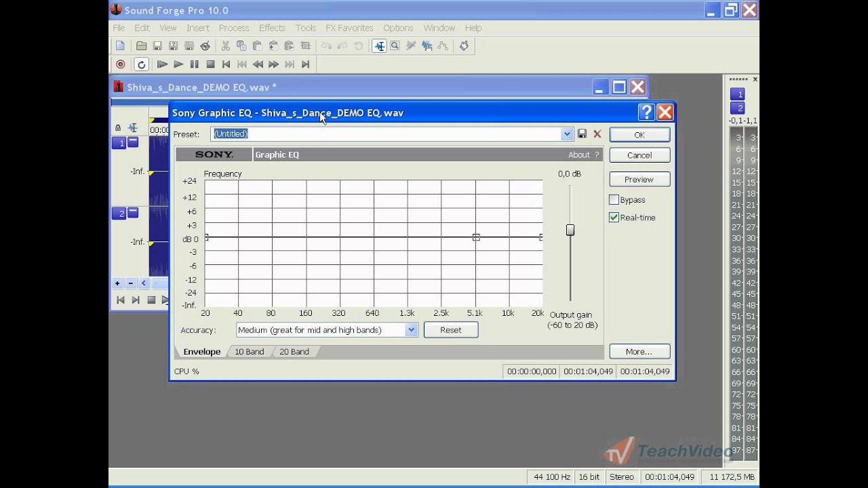Open the FX Favorites menu
The height and width of the screenshot is (488, 868).
(x=349, y=28)
